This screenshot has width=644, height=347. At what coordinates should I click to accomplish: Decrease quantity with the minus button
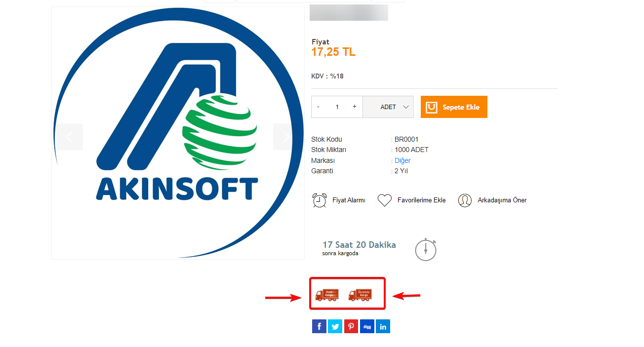click(318, 107)
